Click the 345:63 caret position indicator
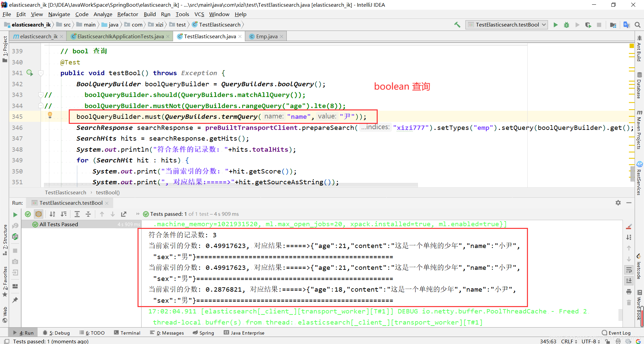644x344 pixels. [548, 341]
